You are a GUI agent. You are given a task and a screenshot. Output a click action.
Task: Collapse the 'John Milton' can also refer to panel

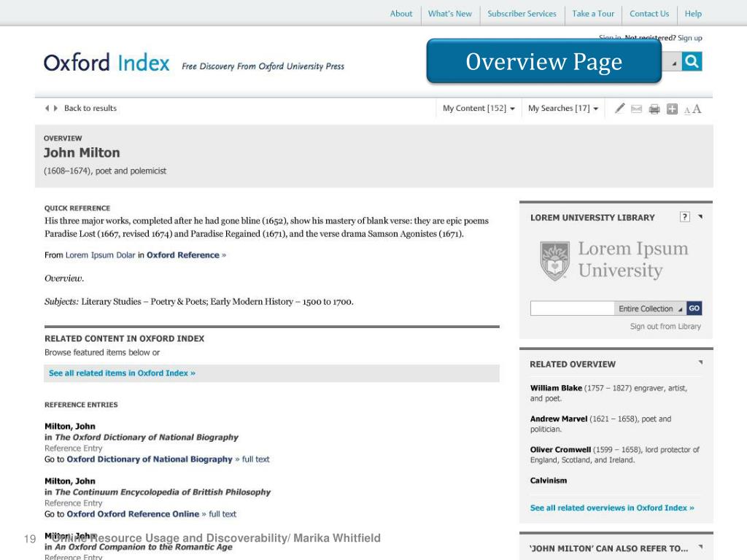coord(700,547)
